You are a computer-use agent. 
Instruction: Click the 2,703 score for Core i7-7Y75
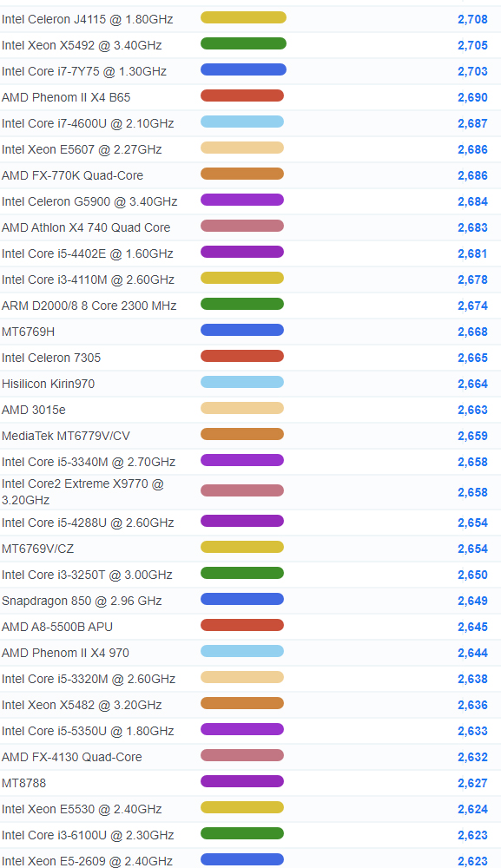coord(472,71)
